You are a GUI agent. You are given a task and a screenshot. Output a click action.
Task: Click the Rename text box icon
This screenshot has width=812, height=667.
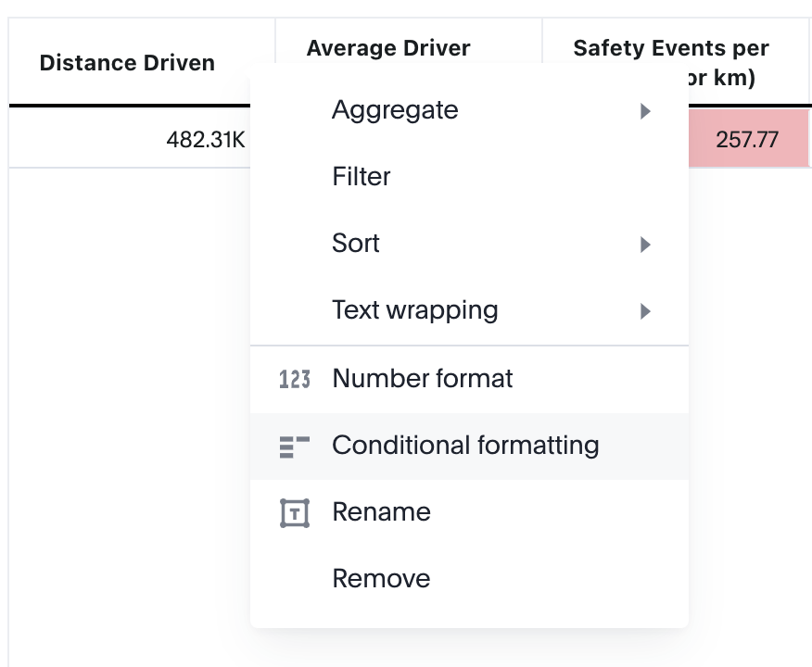pyautogui.click(x=294, y=512)
